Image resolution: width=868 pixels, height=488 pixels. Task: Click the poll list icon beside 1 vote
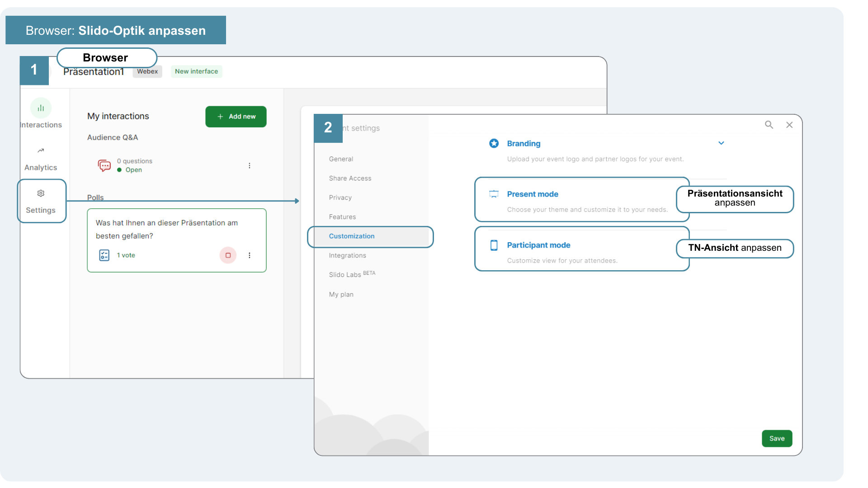pos(104,255)
